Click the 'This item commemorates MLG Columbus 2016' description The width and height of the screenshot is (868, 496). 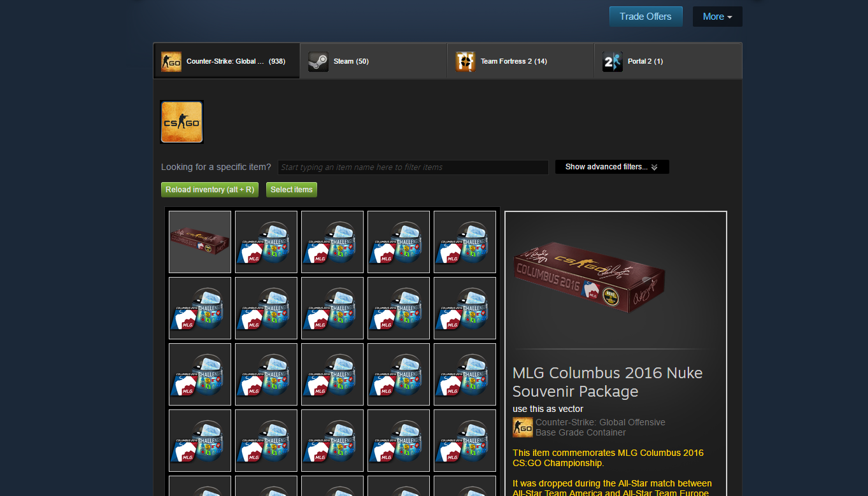[x=608, y=458]
